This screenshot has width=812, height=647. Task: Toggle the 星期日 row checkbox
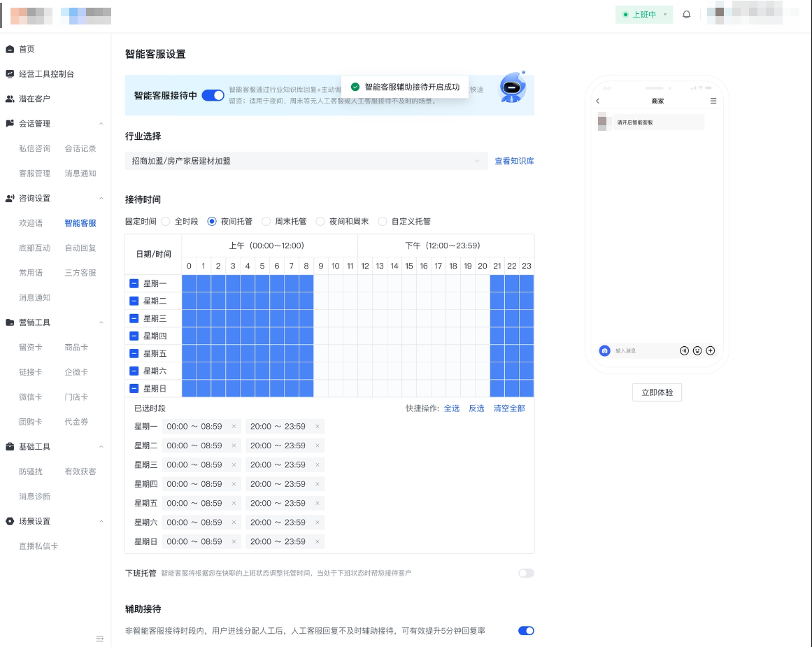pos(134,388)
